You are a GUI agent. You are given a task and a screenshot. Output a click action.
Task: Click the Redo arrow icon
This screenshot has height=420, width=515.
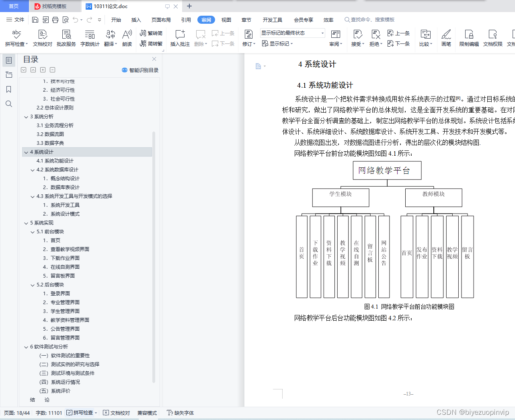point(89,20)
